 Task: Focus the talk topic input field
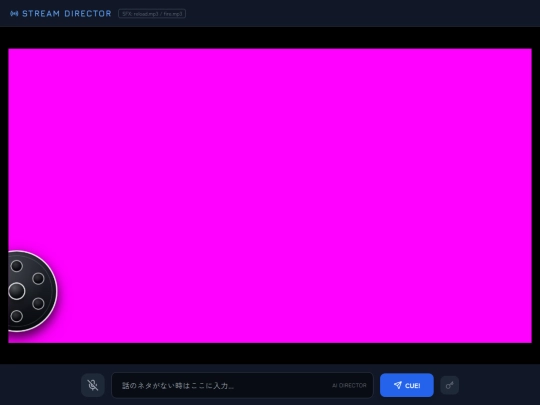242,385
